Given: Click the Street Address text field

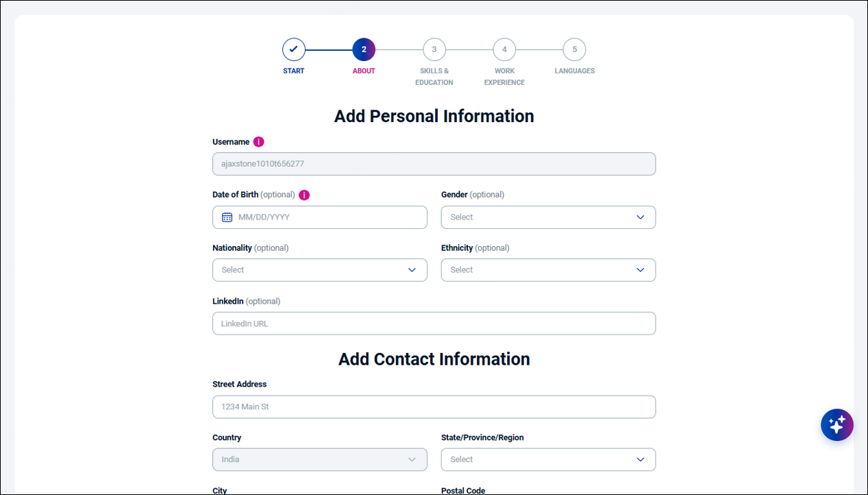Looking at the screenshot, I should (x=434, y=407).
